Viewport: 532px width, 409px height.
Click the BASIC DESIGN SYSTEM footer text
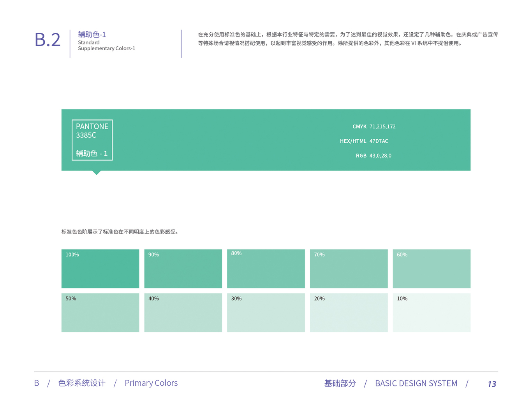(x=416, y=383)
